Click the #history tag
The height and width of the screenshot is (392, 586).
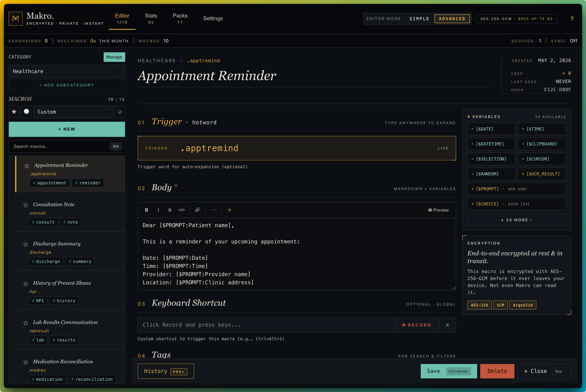click(x=64, y=301)
